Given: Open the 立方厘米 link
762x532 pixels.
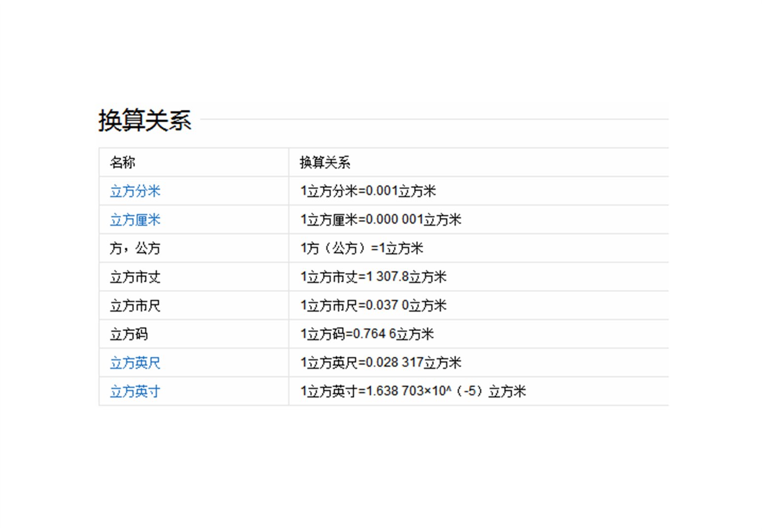Looking at the screenshot, I should click(134, 220).
